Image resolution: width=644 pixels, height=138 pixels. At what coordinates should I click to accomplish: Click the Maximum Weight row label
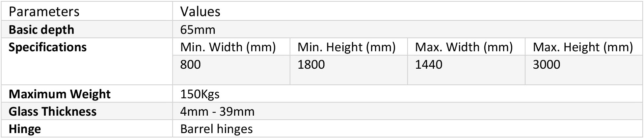point(60,94)
